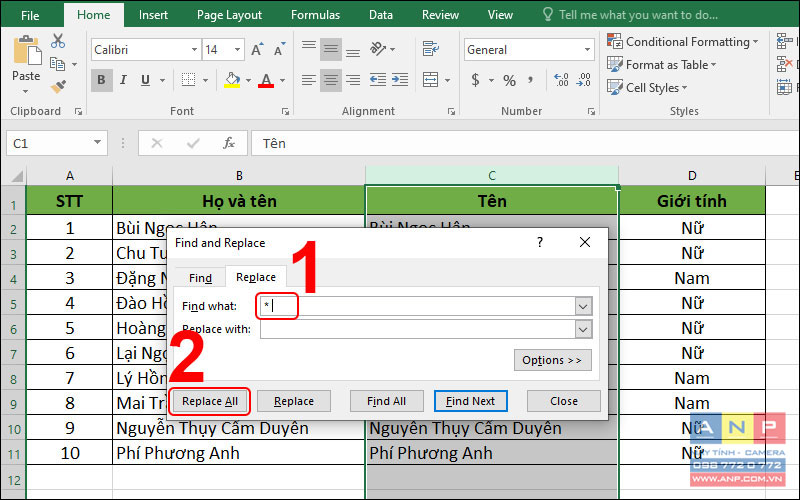Switch to the Page Layout tab
This screenshot has height=500, width=800.
click(229, 15)
